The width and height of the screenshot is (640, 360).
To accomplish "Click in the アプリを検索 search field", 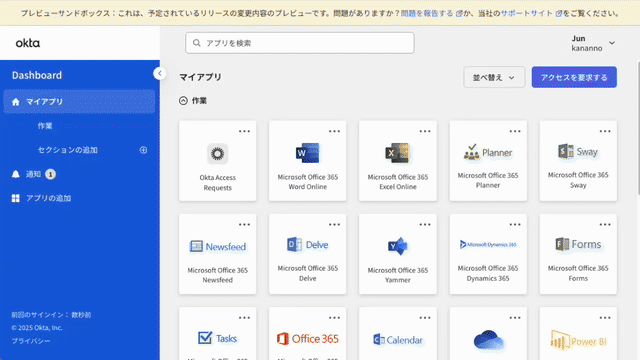I will click(x=300, y=43).
